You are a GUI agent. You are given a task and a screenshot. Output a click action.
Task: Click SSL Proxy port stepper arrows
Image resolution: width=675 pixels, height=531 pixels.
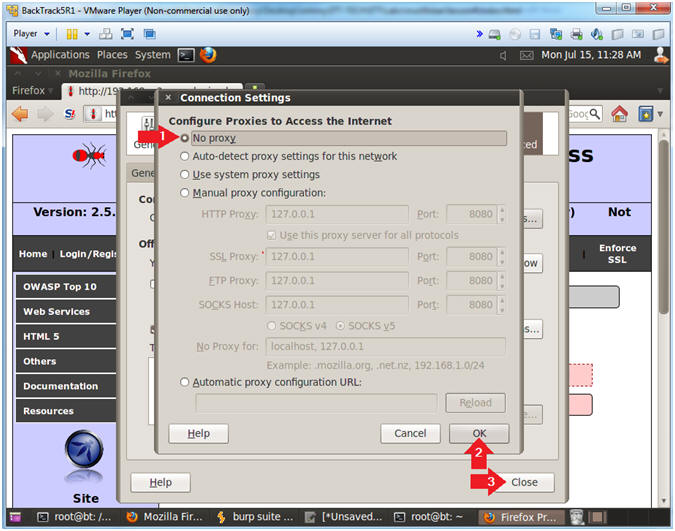pos(502,257)
